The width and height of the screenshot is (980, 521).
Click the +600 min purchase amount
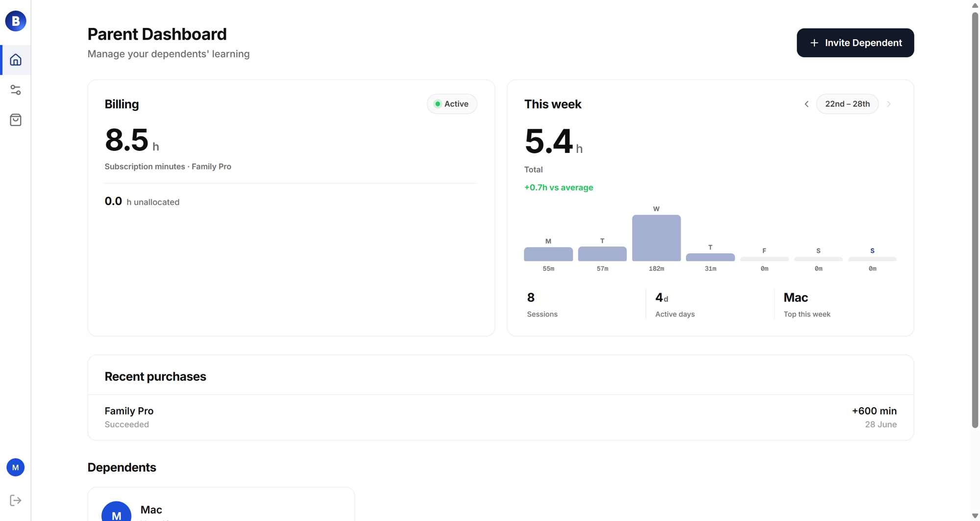(874, 411)
